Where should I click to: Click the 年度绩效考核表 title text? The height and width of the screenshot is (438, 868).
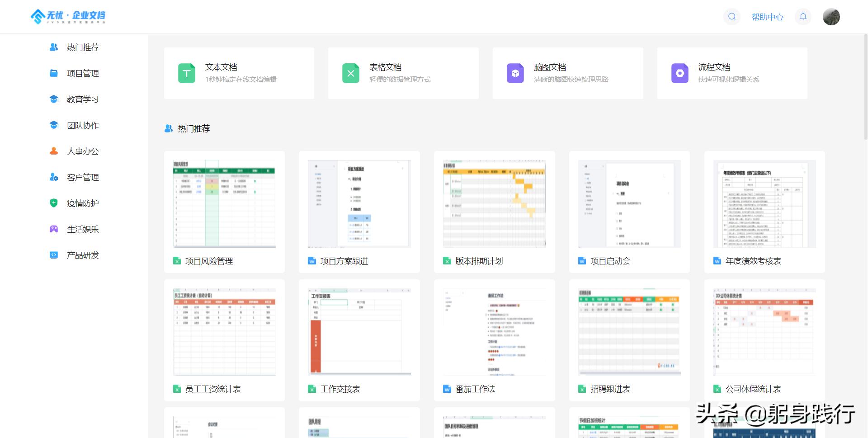click(753, 261)
